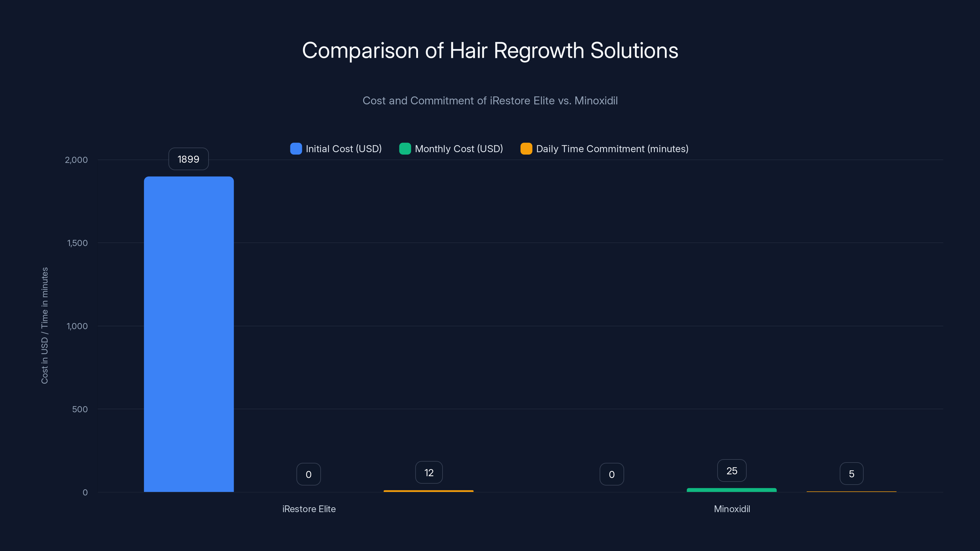Select the Minoxidil axis label
This screenshot has height=551, width=980.
732,509
